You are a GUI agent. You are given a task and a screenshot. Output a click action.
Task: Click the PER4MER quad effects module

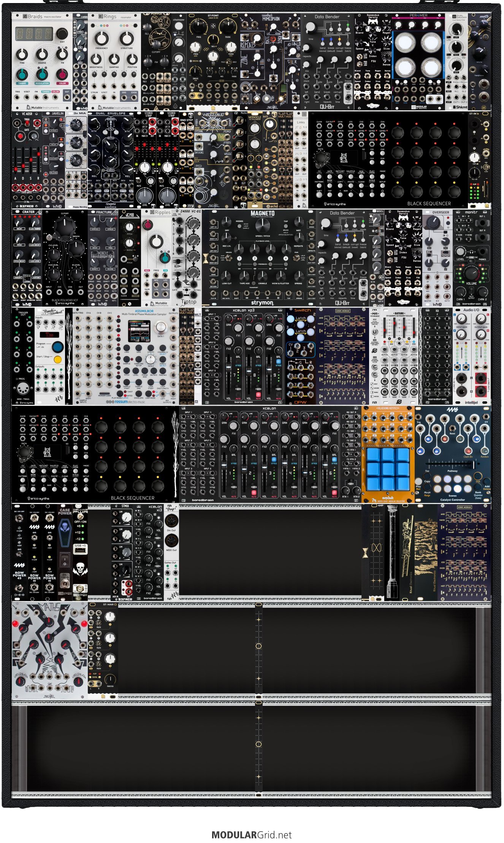pos(418,62)
